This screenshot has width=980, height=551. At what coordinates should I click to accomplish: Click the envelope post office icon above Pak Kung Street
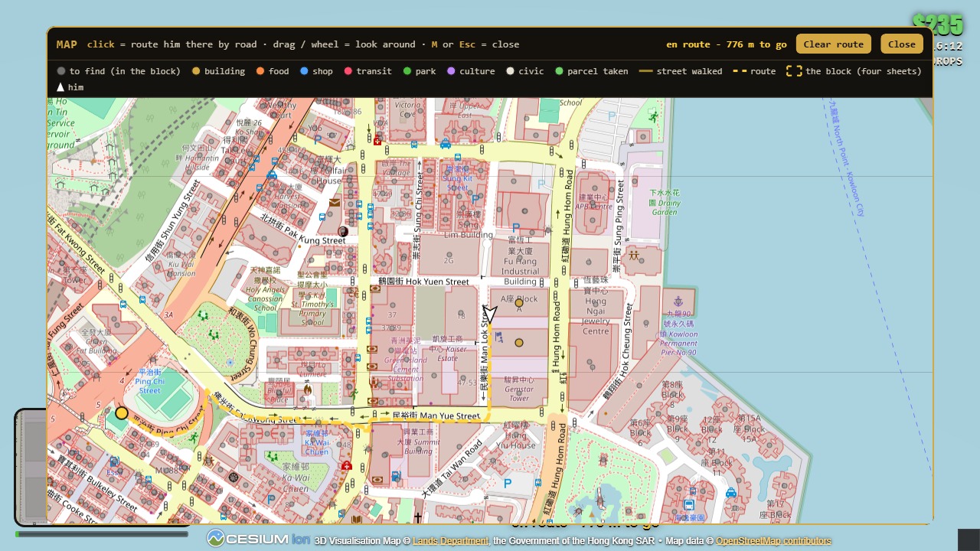click(335, 203)
